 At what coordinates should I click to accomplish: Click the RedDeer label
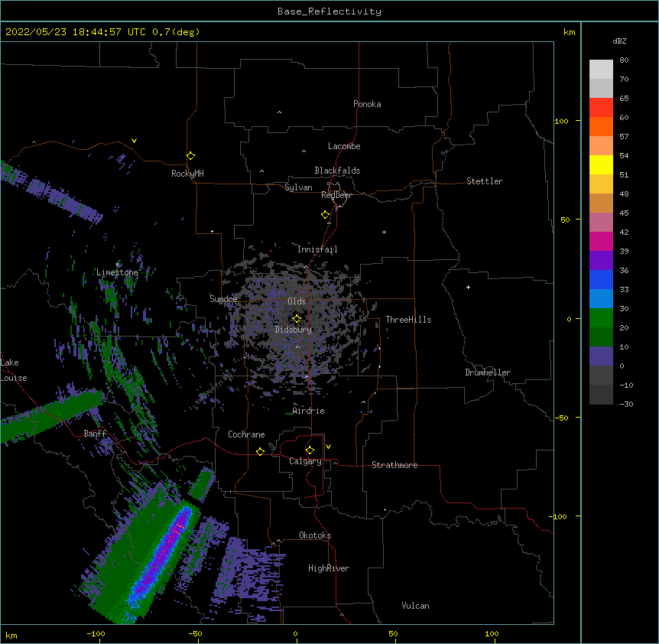(336, 195)
